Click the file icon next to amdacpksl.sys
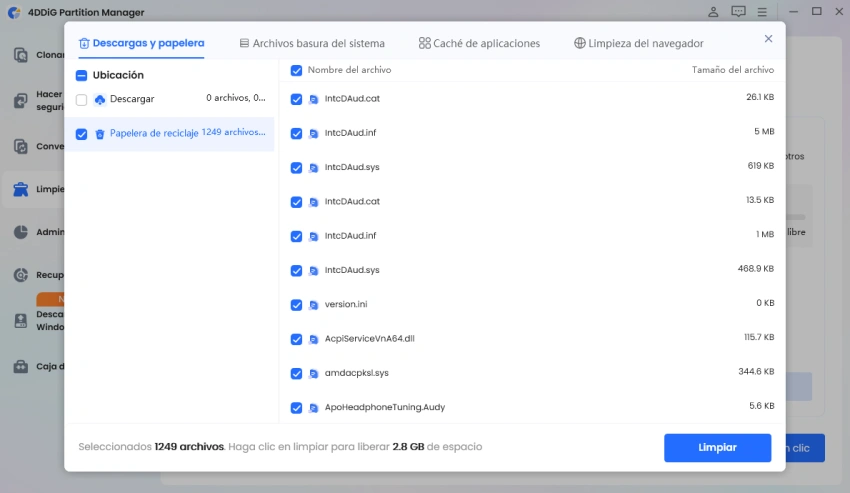This screenshot has height=493, width=850. 313,373
